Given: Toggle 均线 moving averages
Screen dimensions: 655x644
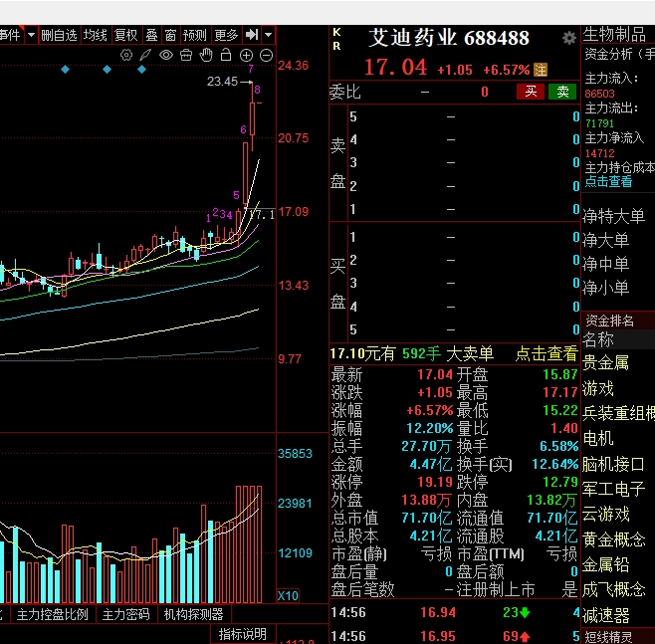Looking at the screenshot, I should (96, 35).
